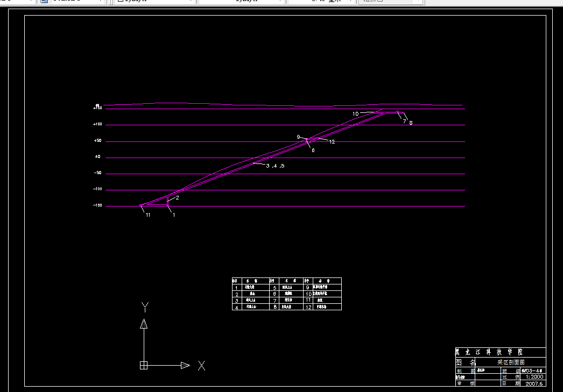The image size is (563, 392).
Task: Click legend table cell numbered 7
Action: 275,301
